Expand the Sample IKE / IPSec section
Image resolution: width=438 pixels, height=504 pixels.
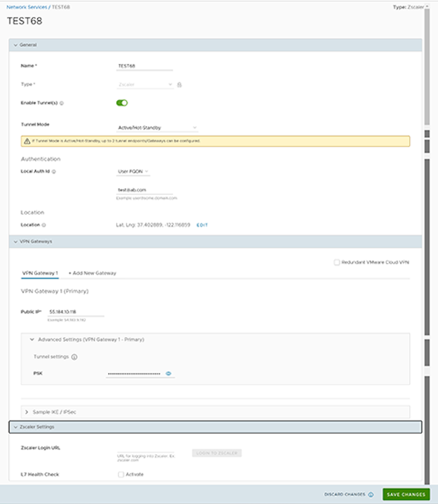click(26, 412)
